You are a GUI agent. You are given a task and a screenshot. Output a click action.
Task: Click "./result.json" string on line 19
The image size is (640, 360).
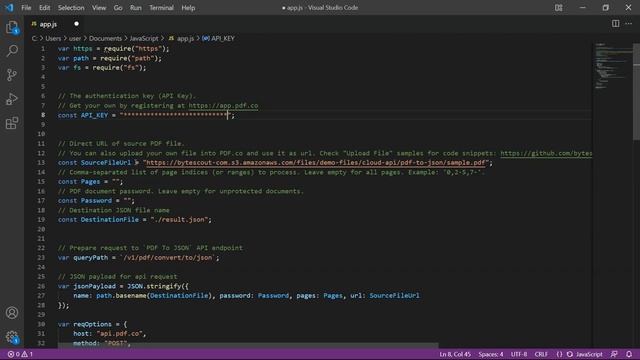[179, 220]
